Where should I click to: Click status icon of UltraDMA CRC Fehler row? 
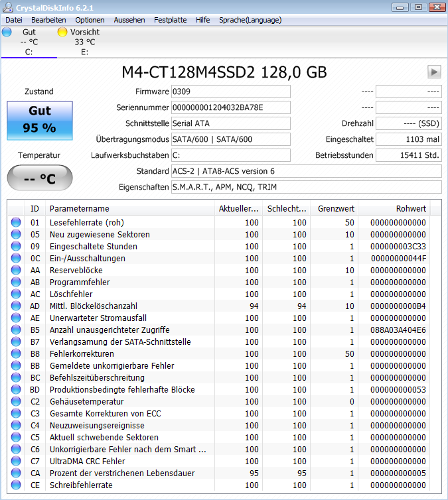[16, 461]
